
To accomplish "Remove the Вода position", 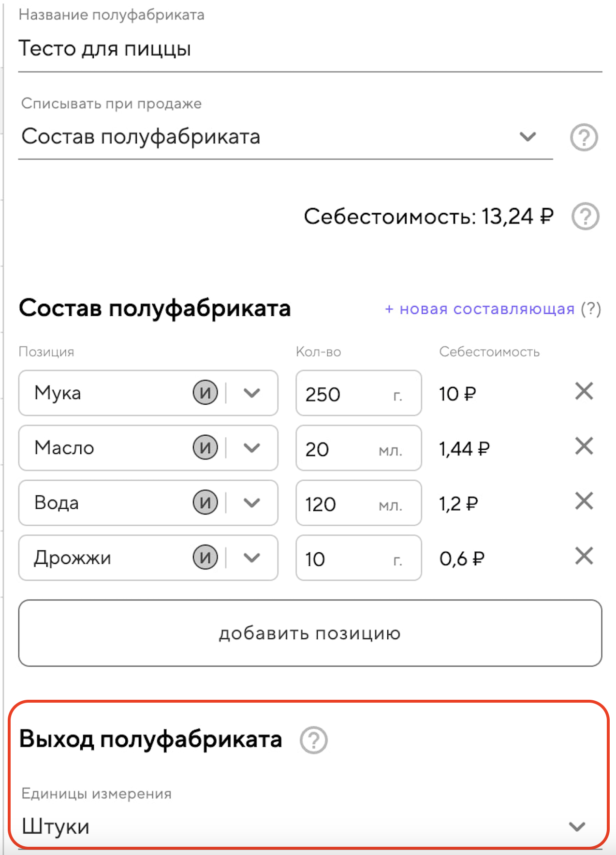I will tap(584, 501).
